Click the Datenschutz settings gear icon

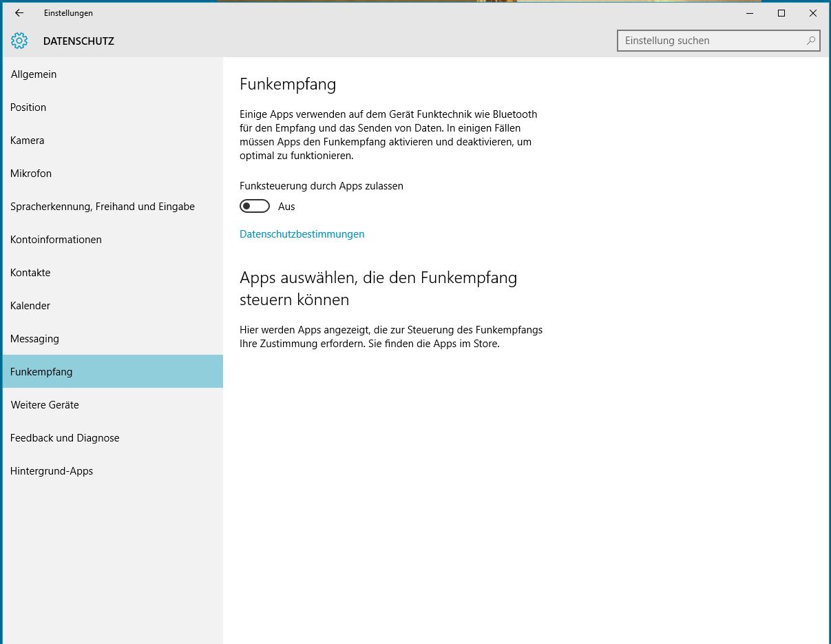coord(19,41)
